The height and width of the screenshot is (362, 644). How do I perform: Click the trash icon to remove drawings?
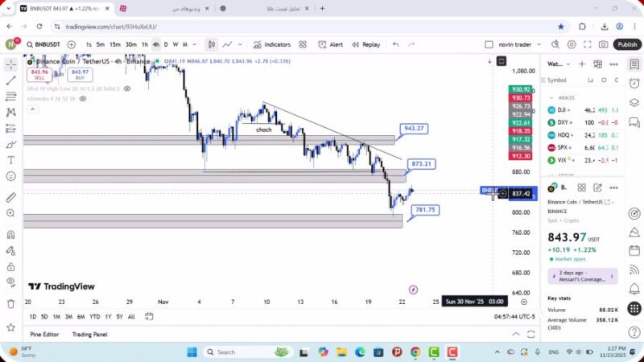point(10,303)
